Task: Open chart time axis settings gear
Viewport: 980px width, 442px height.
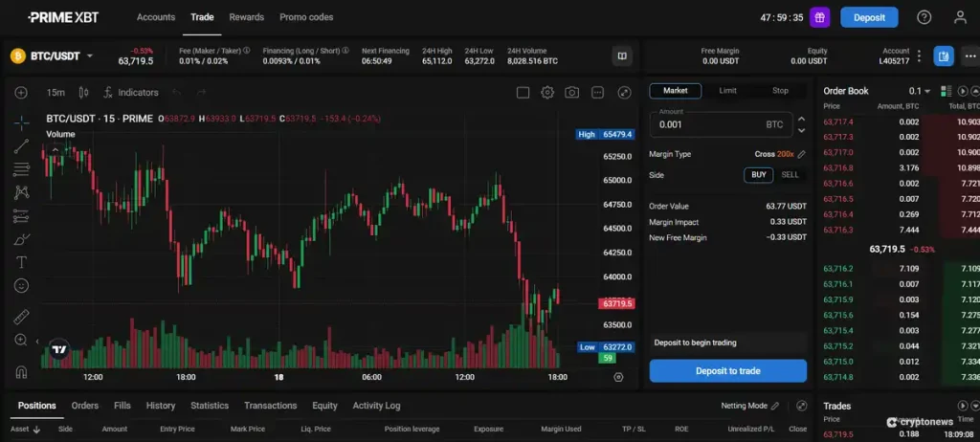Action: point(619,377)
